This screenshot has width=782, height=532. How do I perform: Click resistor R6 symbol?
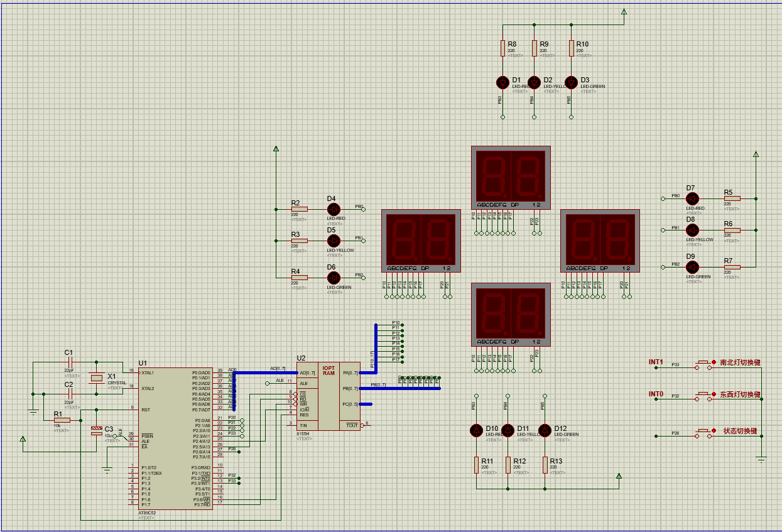(732, 230)
